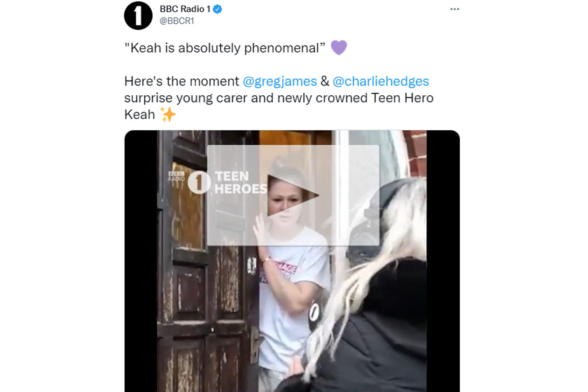Click the black left bar of the video
588x392 pixels.
(141, 280)
